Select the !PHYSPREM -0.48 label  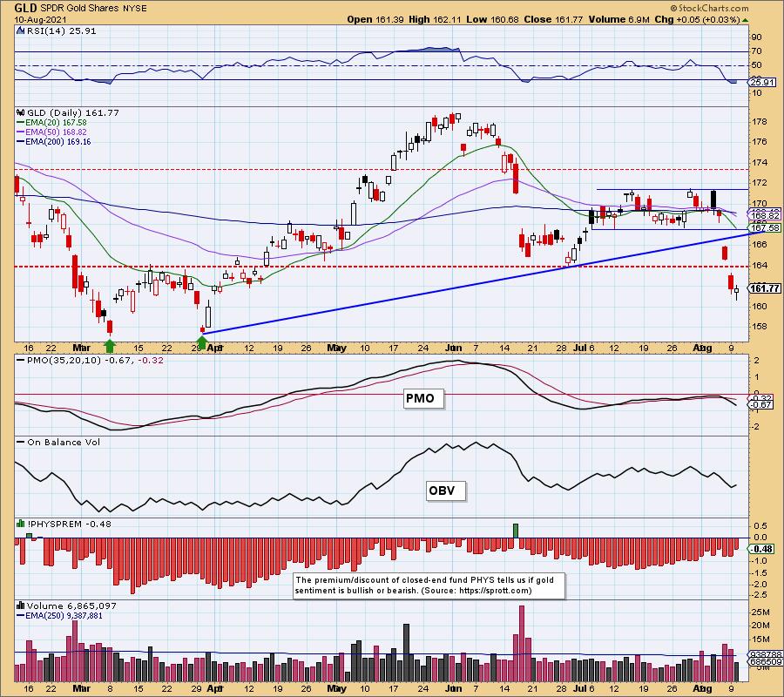coord(69,524)
